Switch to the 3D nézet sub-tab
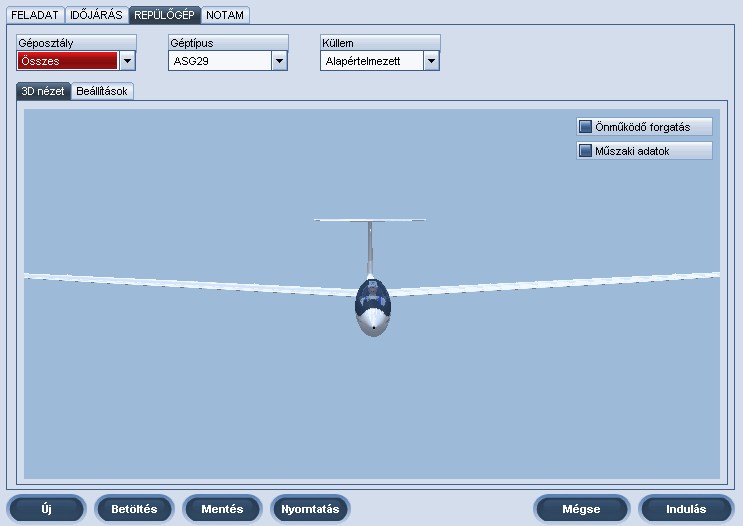Image resolution: width=743 pixels, height=526 pixels. click(x=43, y=91)
